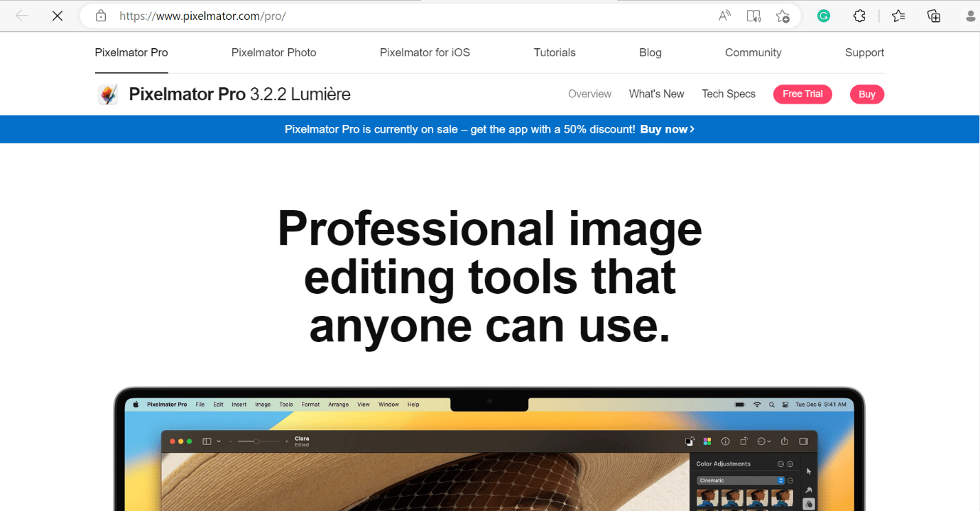Open the more options ellipsis dropdown
Viewport: 980px width, 511px height.
coord(764,441)
